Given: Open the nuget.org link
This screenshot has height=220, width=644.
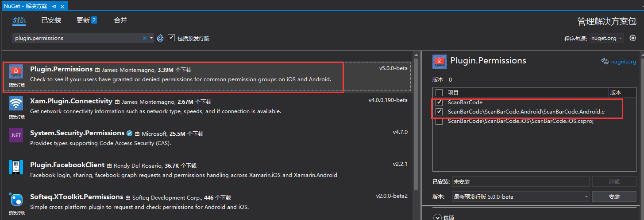Looking at the screenshot, I should coord(624,62).
